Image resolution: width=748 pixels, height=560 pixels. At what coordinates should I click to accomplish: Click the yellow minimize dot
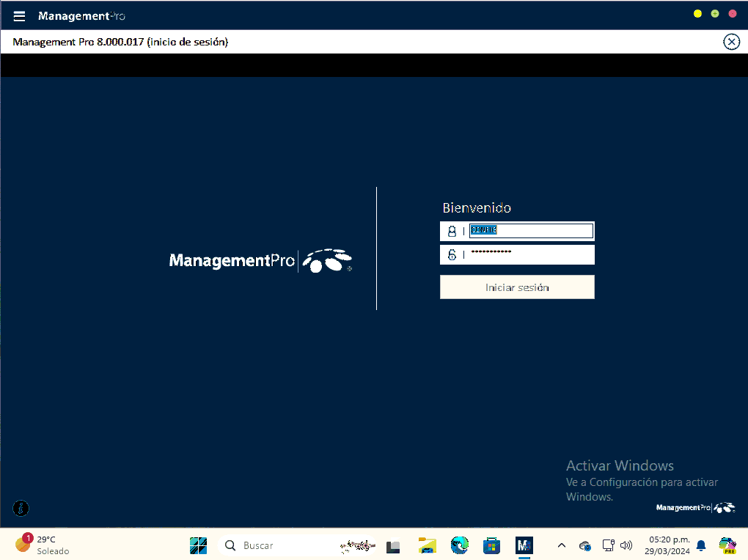click(697, 14)
